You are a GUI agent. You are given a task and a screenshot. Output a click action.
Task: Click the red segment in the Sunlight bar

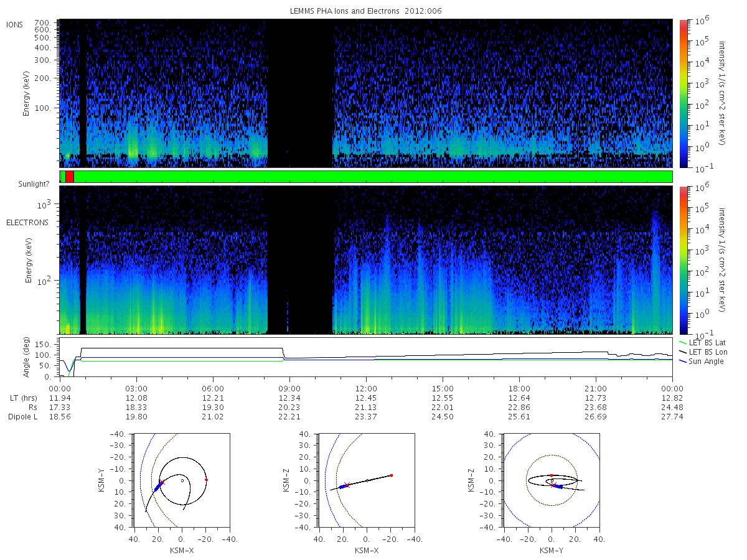tap(69, 177)
